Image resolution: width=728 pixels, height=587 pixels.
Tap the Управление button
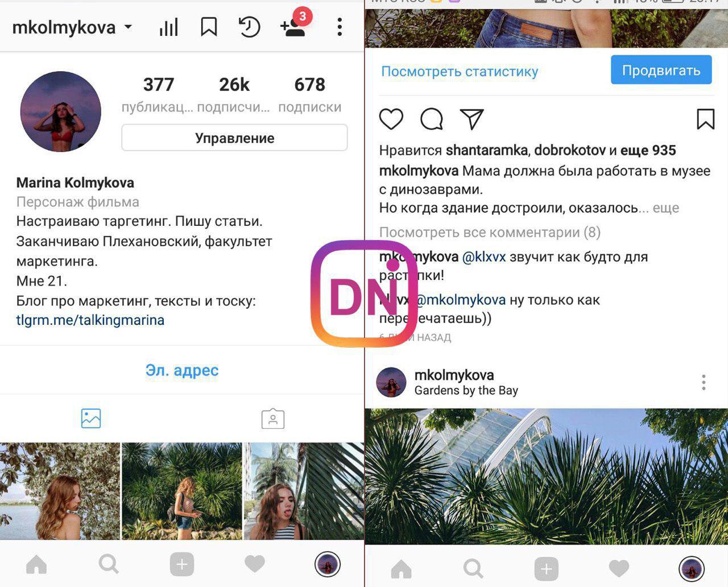234,138
